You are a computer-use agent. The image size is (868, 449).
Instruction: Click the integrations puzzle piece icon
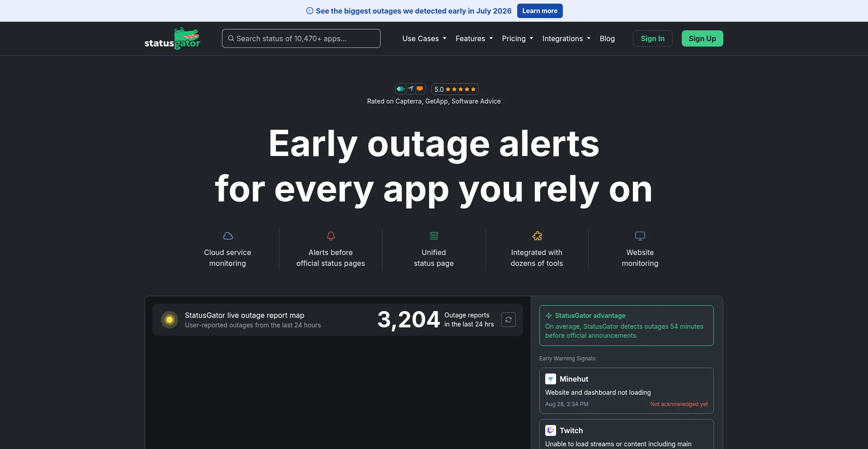coord(537,236)
